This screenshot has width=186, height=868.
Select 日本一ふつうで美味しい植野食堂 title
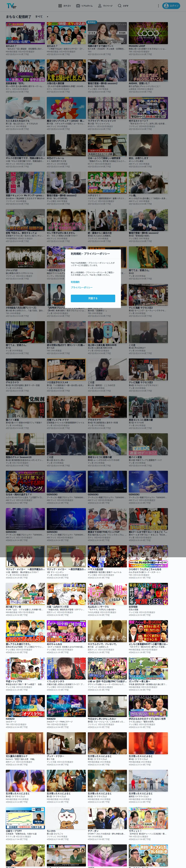(x=104, y=158)
